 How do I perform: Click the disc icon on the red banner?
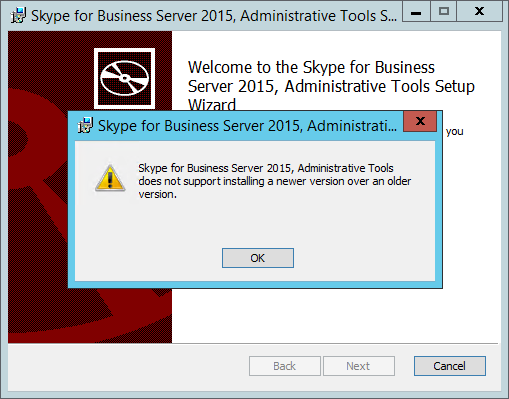pos(124,78)
